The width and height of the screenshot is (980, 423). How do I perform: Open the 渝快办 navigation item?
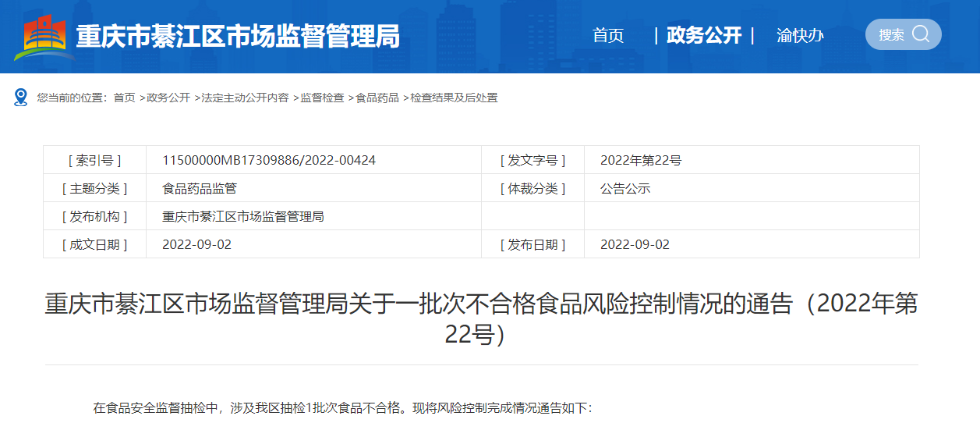pos(800,35)
